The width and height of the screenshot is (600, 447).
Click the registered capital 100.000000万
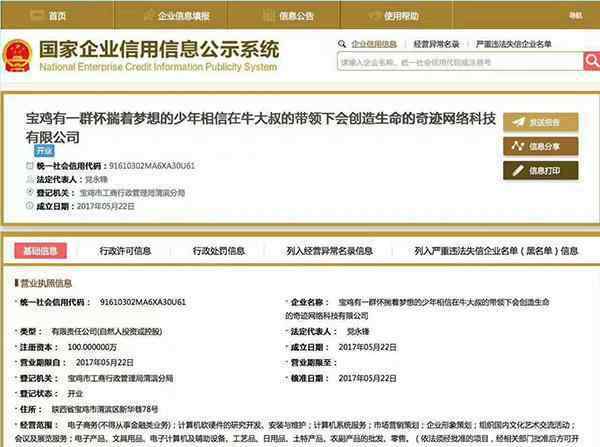(x=92, y=347)
